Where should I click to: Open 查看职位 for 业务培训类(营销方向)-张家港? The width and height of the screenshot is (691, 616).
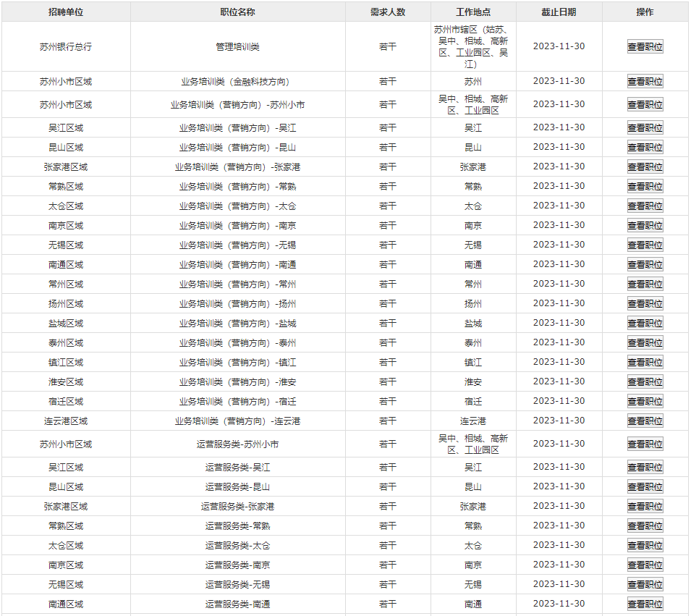tap(645, 166)
